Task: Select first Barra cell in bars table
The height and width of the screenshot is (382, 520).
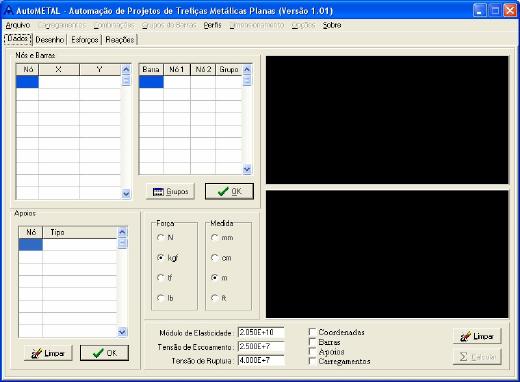Action: (x=151, y=82)
